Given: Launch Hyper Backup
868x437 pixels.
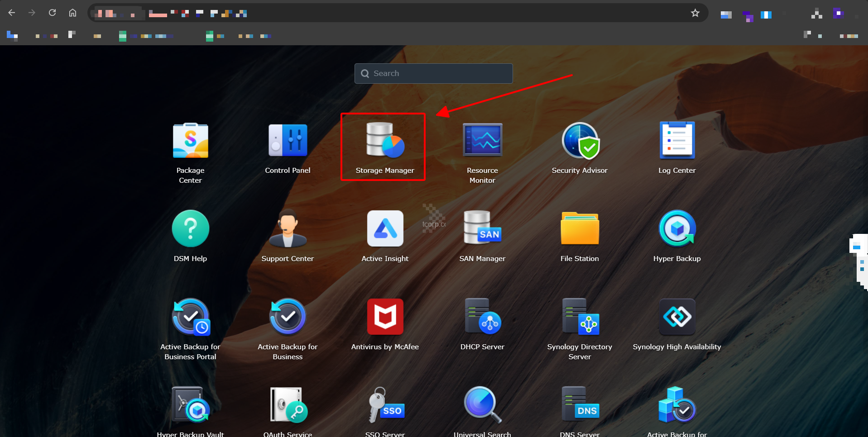Looking at the screenshot, I should point(677,229).
